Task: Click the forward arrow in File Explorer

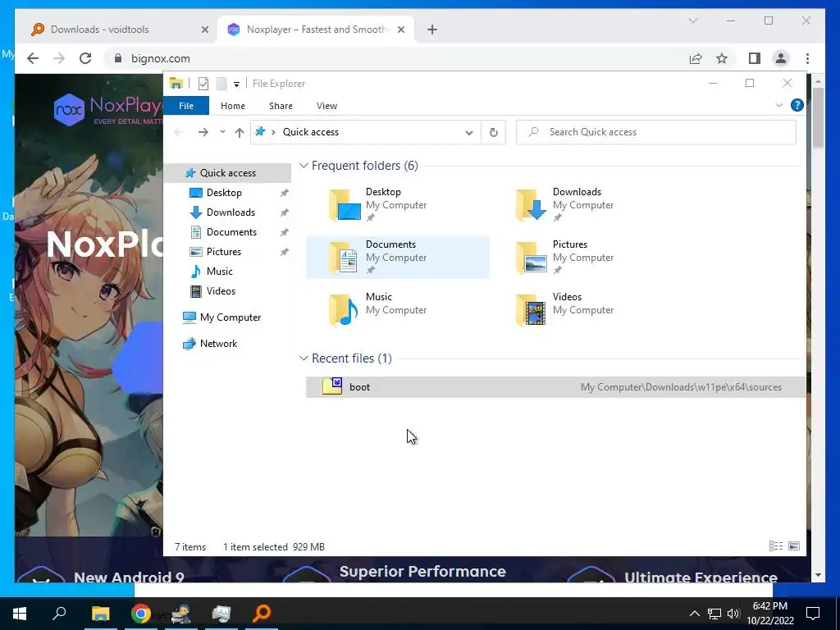Action: click(203, 132)
